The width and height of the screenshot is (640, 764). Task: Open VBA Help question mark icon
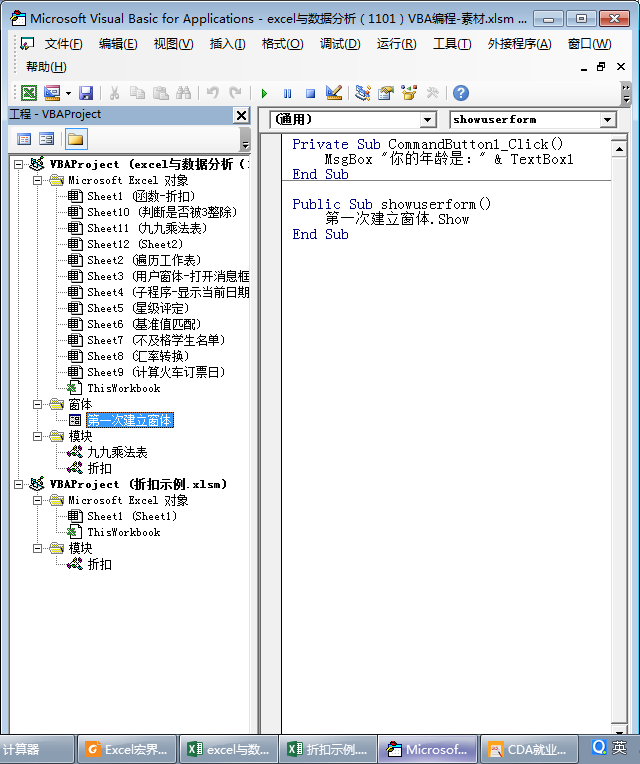point(461,93)
